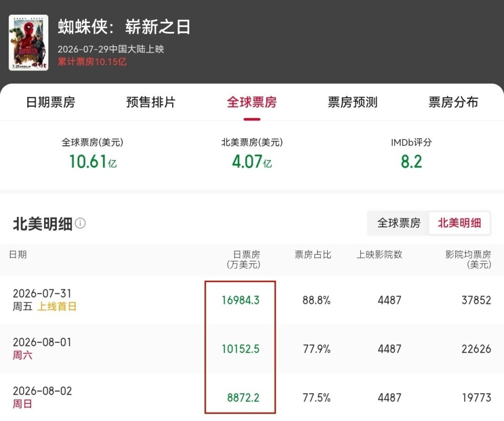Click the 北美票房(美元) label
This screenshot has height=421, width=504.
(x=252, y=142)
